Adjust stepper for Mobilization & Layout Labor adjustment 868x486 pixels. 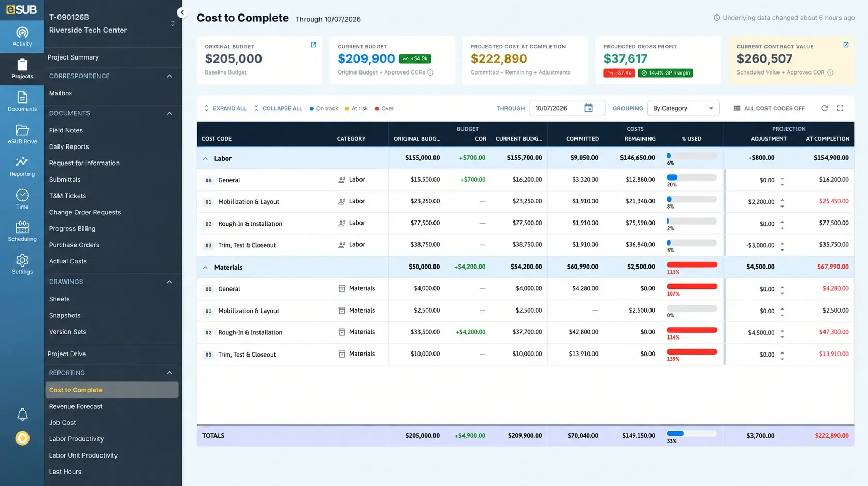(x=782, y=202)
